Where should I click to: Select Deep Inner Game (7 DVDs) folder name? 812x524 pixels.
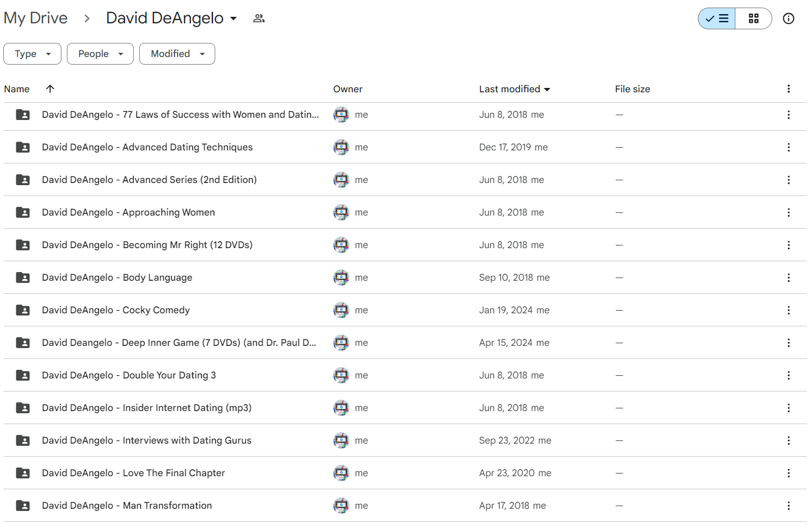coord(179,343)
